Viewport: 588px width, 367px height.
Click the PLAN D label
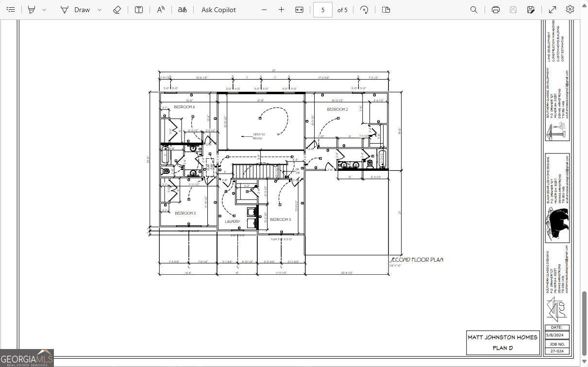coord(503,348)
